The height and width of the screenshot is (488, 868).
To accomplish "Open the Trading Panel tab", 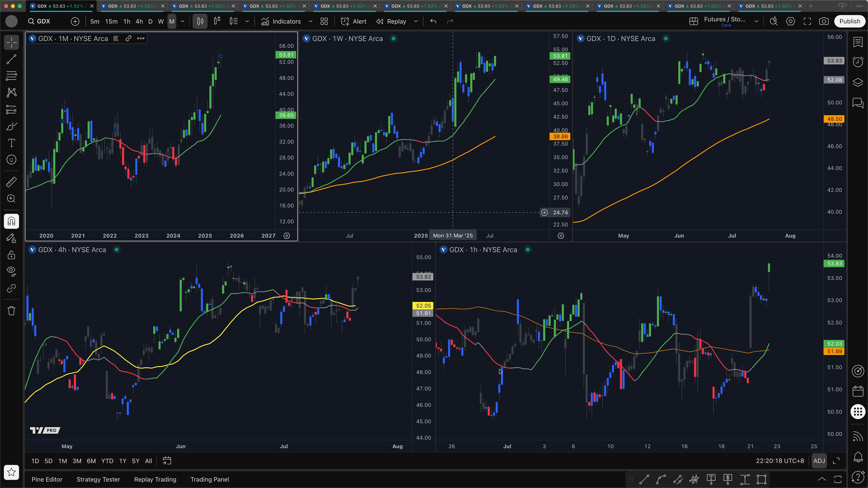I will click(x=210, y=479).
